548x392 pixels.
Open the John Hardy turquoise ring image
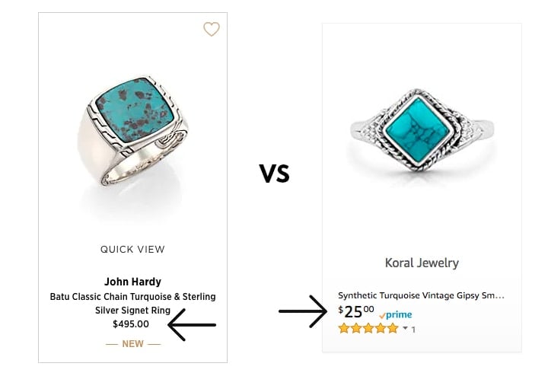(132, 130)
